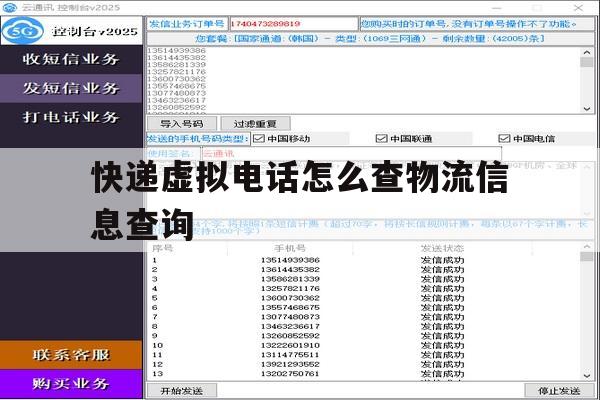
Task: Click 过滤重复 button
Action: click(255, 124)
